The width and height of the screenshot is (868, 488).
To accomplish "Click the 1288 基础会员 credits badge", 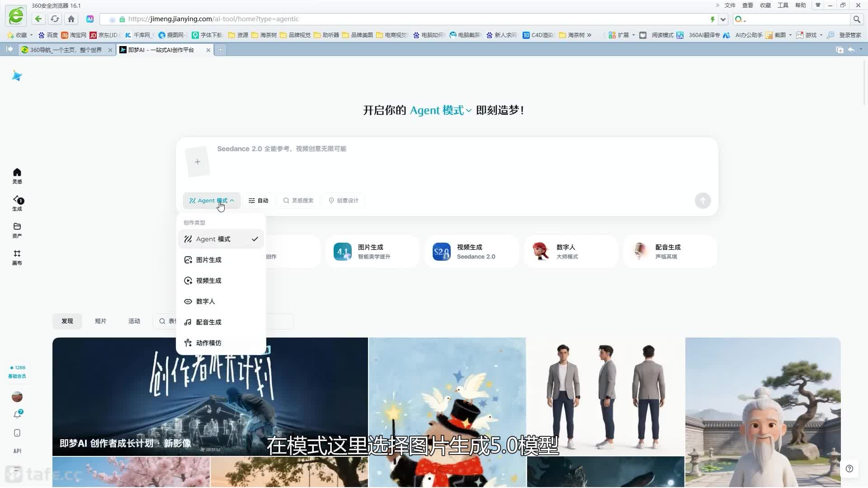I will click(17, 372).
